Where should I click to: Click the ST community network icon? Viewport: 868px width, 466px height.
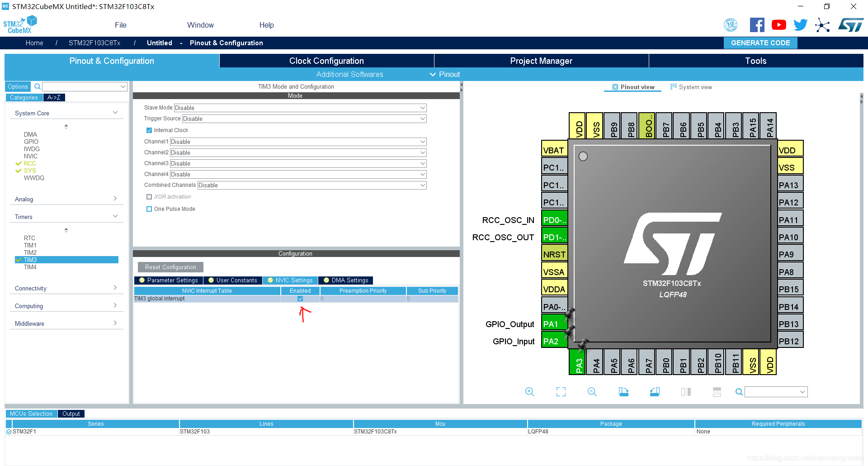pyautogui.click(x=822, y=25)
